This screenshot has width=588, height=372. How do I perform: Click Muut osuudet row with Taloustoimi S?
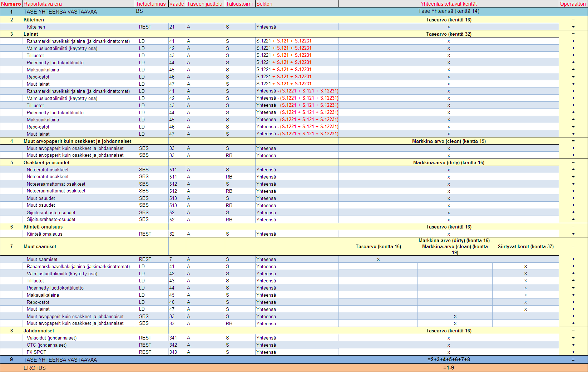(x=41, y=198)
